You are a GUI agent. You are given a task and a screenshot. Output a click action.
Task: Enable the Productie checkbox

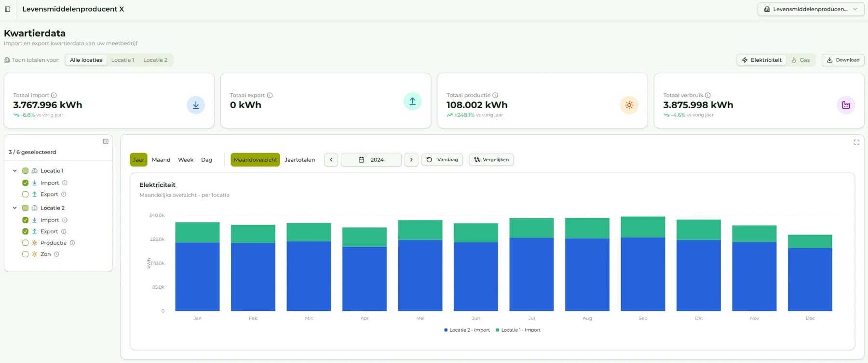point(26,243)
